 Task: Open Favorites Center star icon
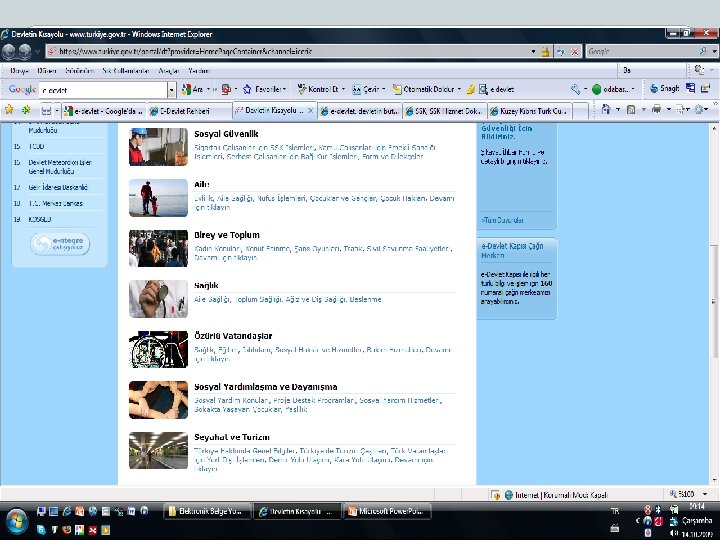click(x=9, y=110)
